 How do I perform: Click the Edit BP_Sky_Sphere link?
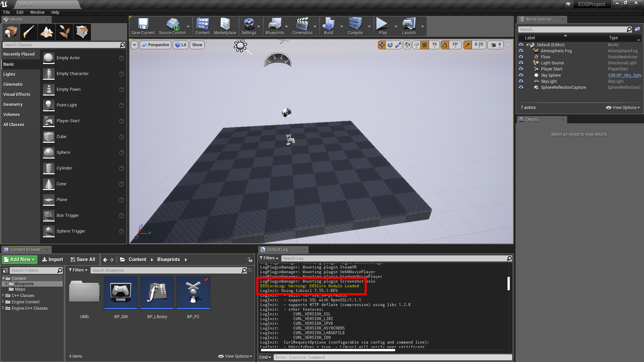(x=624, y=75)
